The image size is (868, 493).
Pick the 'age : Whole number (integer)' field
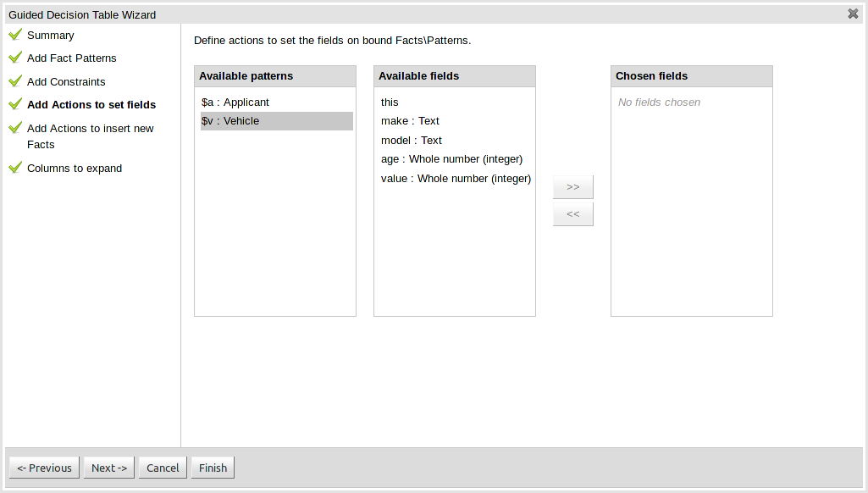pyautogui.click(x=451, y=159)
